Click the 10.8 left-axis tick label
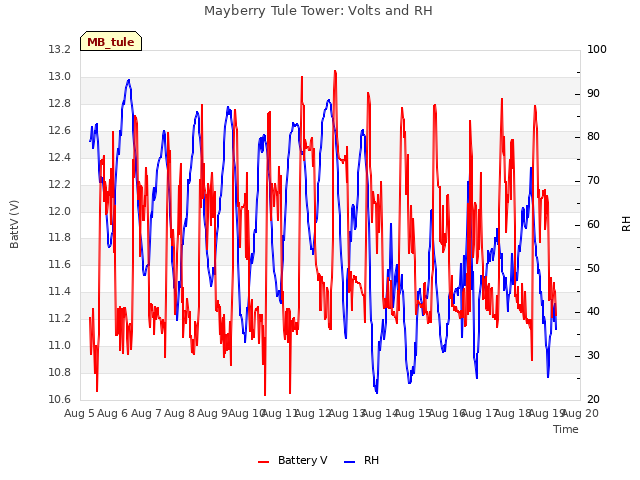Viewport: 640px width, 480px height. click(x=59, y=372)
